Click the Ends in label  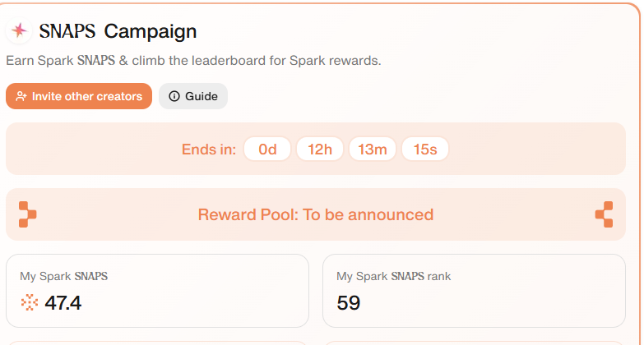209,149
